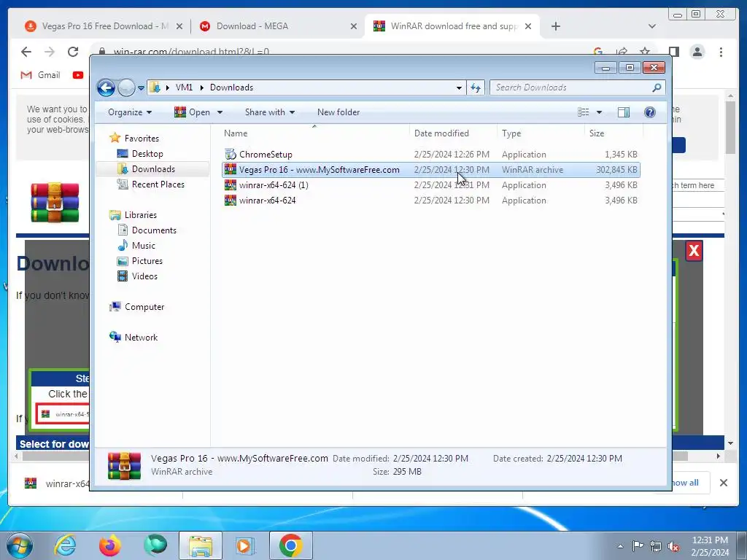
Task: Dismiss Chrome's downloads bar with the X
Action: (x=723, y=483)
